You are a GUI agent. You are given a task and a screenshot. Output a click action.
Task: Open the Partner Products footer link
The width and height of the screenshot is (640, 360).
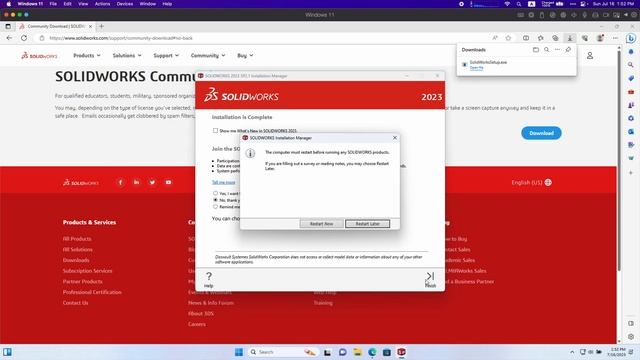click(x=82, y=281)
